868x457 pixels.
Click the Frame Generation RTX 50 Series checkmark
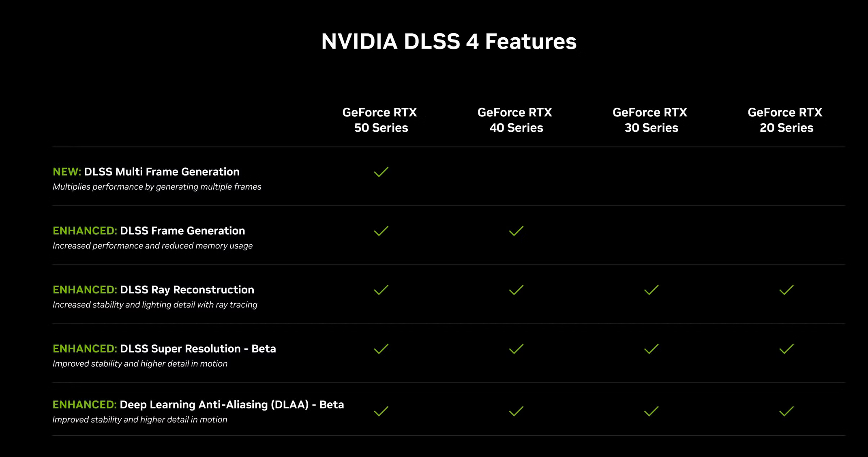click(381, 231)
